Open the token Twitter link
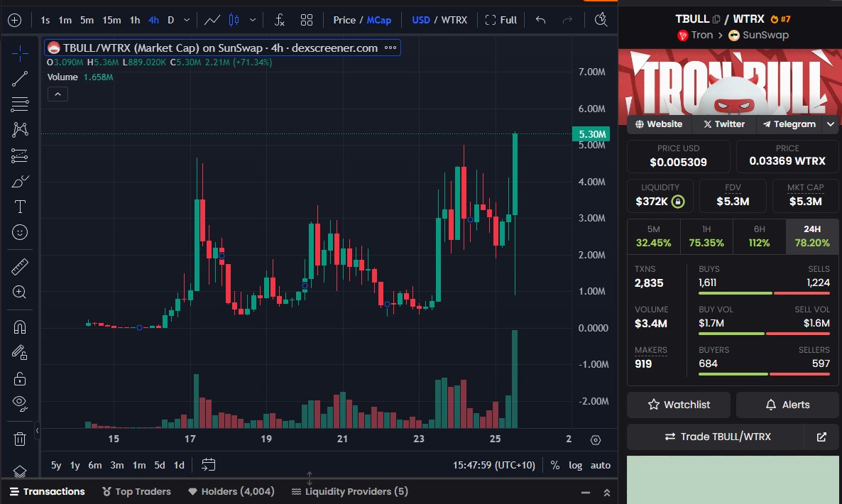The width and height of the screenshot is (842, 504). point(724,124)
